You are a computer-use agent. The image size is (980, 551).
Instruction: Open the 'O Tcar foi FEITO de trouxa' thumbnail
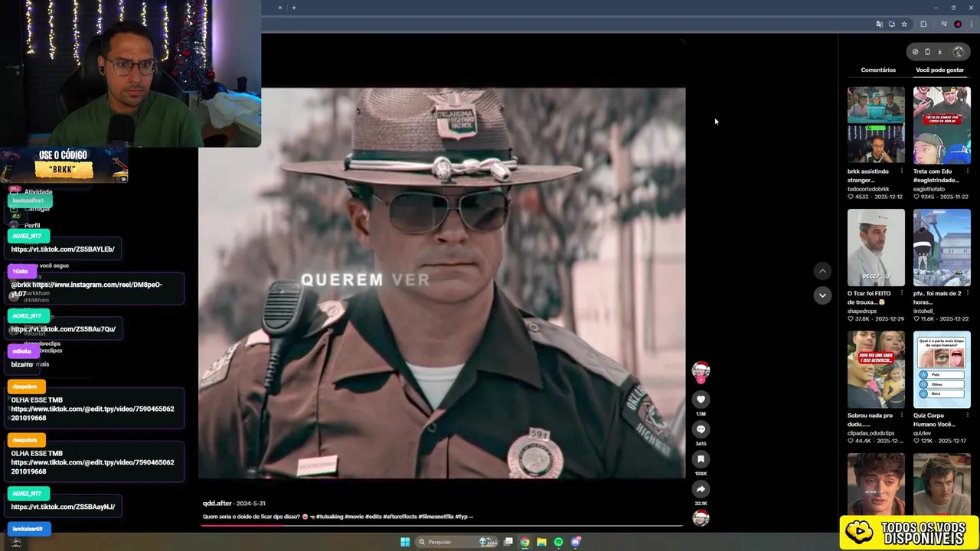tap(876, 247)
